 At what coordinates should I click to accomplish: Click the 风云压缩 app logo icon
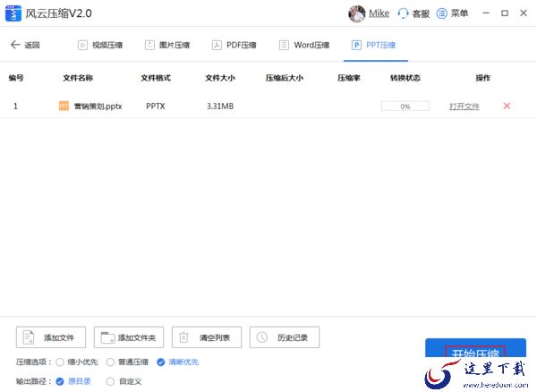[x=13, y=13]
